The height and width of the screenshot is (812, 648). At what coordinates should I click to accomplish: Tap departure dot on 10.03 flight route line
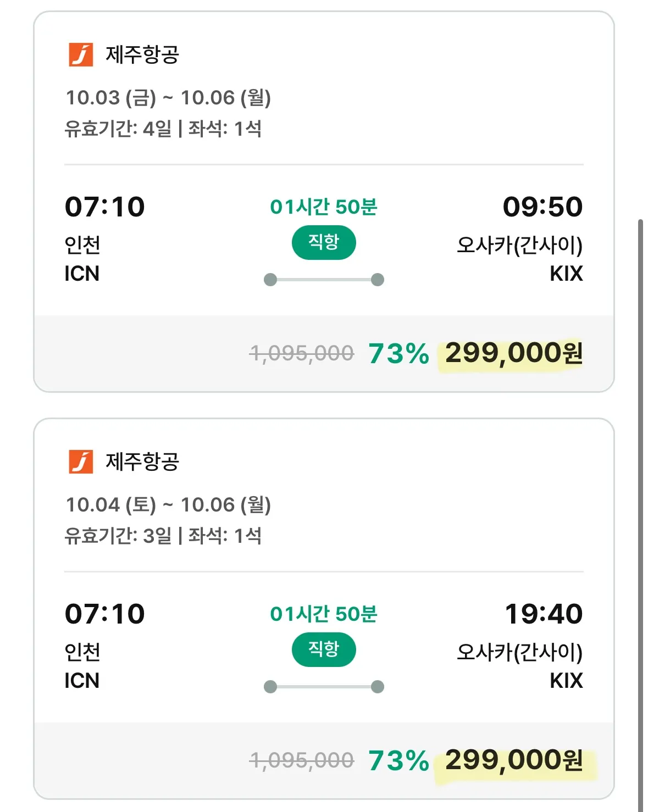[x=270, y=280]
